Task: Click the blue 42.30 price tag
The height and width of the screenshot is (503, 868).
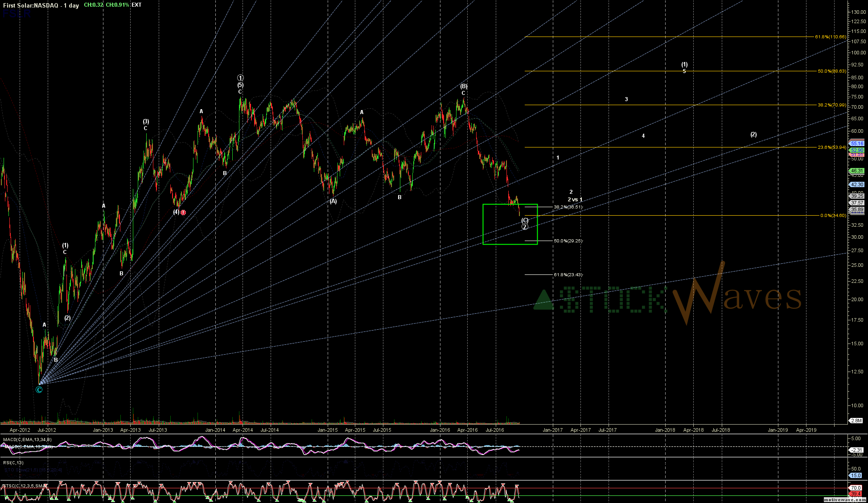Action: tap(857, 184)
